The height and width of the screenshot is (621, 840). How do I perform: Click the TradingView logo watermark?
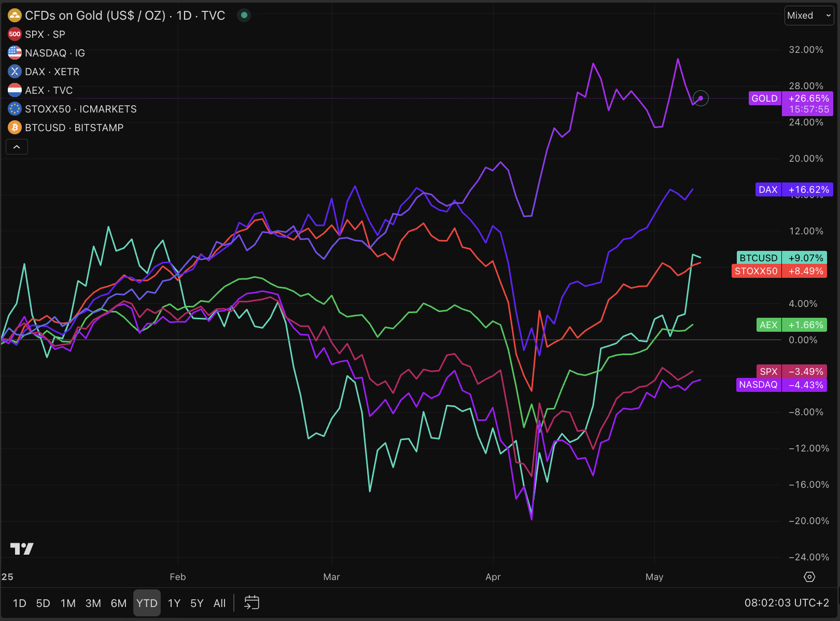coord(22,548)
